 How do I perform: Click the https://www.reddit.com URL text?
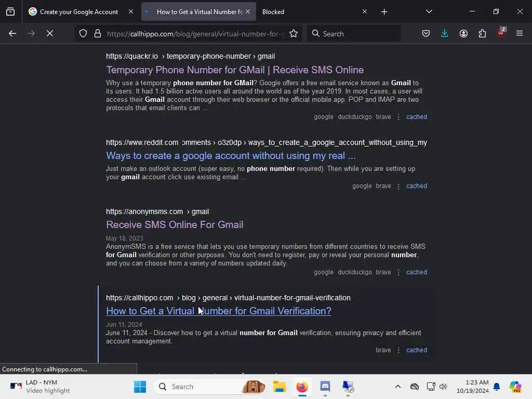pos(142,142)
